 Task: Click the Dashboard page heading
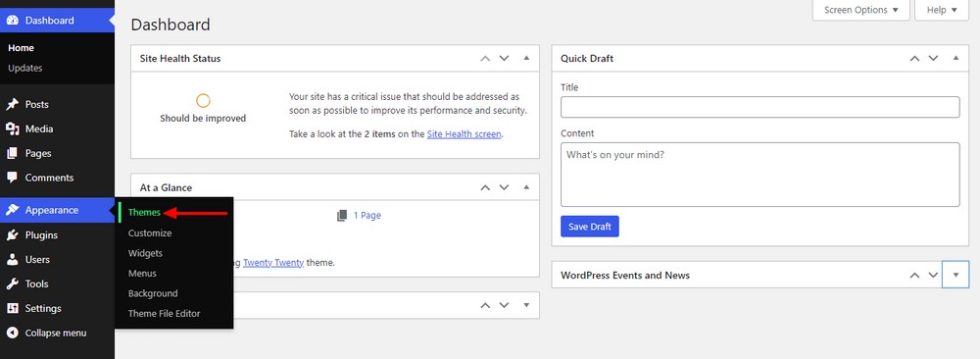click(x=171, y=25)
